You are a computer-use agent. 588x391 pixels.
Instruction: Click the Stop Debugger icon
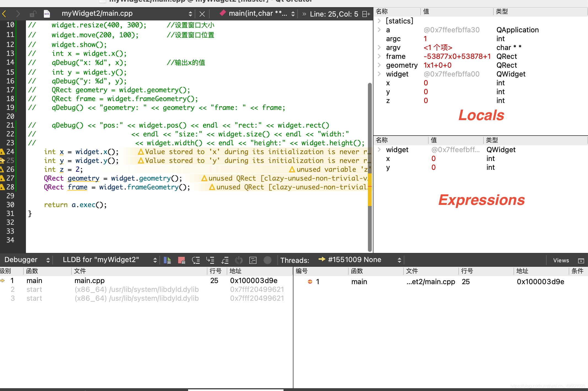(x=181, y=260)
